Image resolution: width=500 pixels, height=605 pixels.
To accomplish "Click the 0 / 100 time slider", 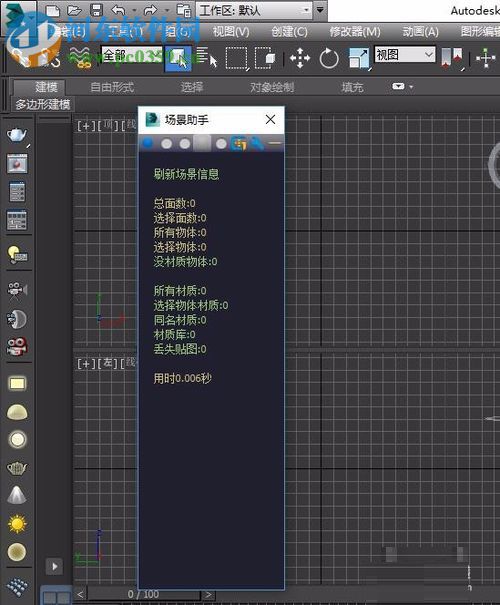I will coord(144,594).
